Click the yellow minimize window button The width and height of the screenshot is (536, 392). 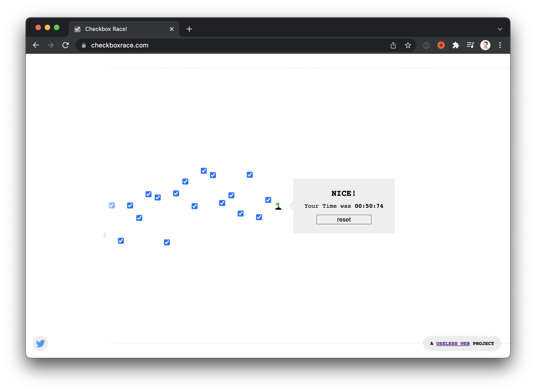(47, 28)
